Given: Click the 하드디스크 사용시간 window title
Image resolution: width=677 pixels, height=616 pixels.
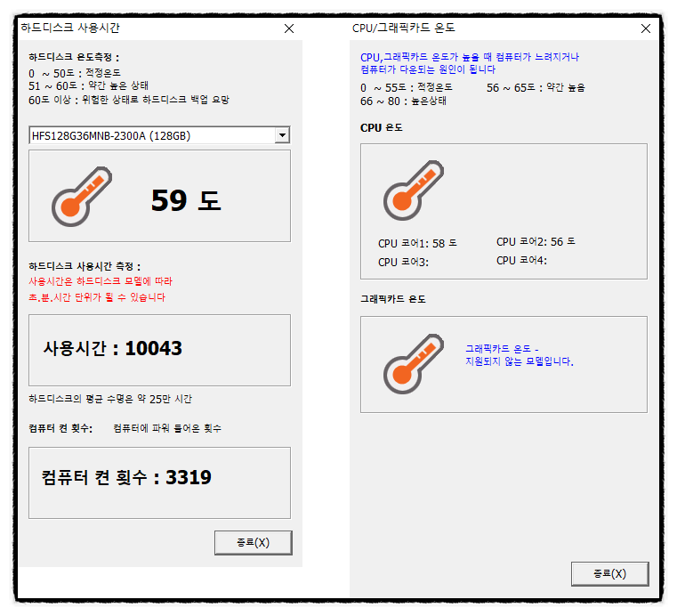Looking at the screenshot, I should (70, 28).
